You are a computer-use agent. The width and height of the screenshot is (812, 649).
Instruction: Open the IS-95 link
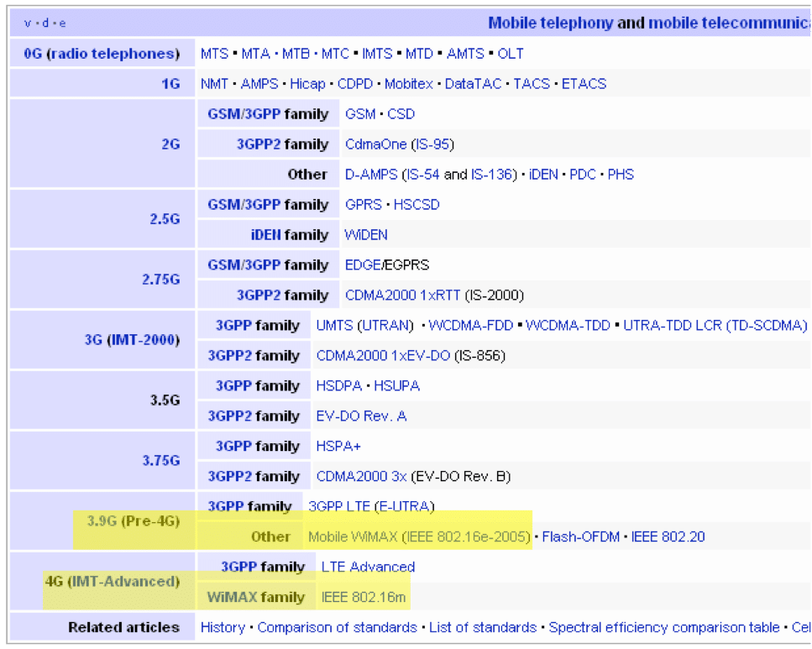pyautogui.click(x=432, y=144)
